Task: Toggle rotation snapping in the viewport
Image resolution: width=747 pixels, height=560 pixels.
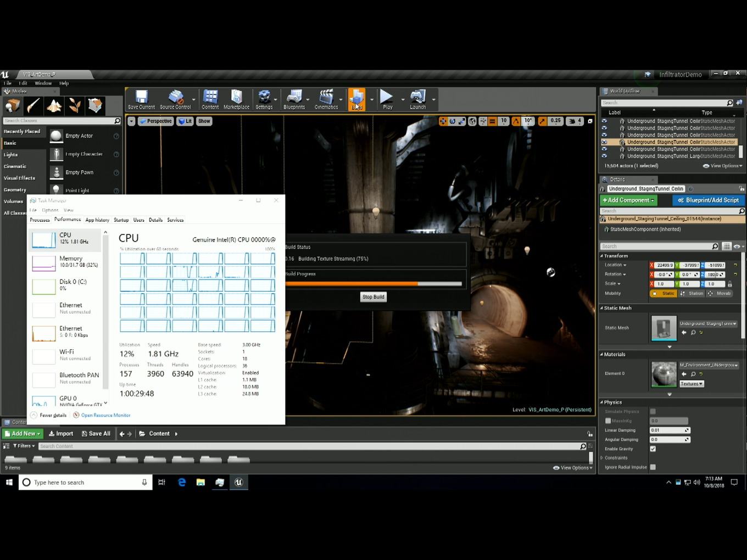Action: 516,121
